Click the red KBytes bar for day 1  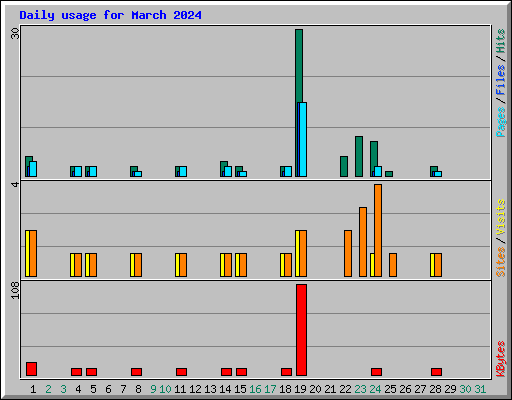[x=31, y=369]
